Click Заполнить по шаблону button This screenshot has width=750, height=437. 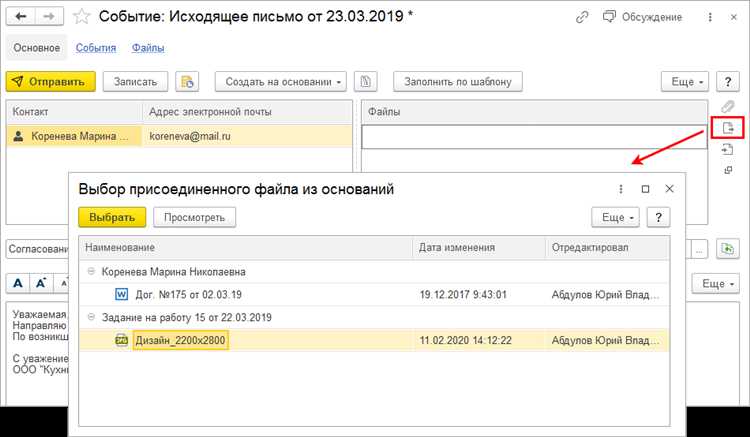pos(458,82)
